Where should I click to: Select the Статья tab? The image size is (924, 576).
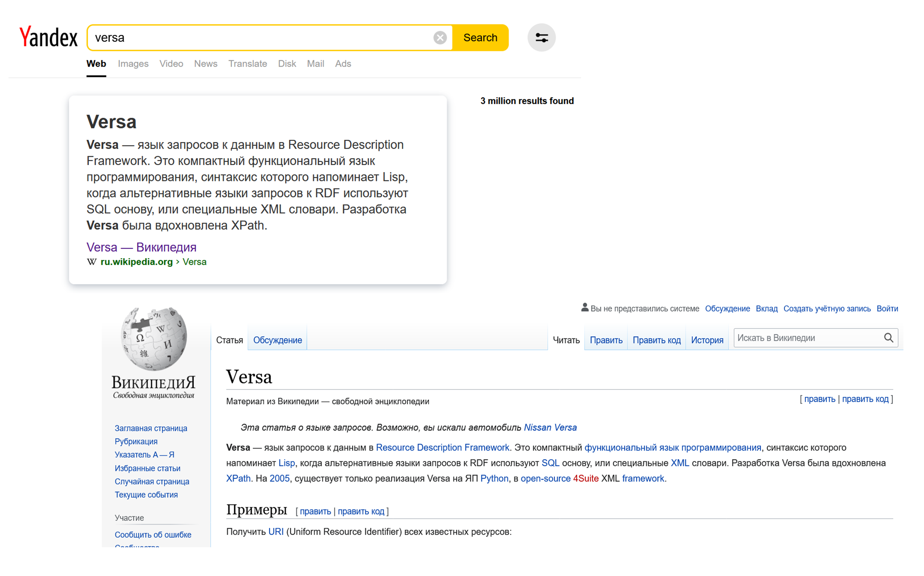click(x=229, y=340)
